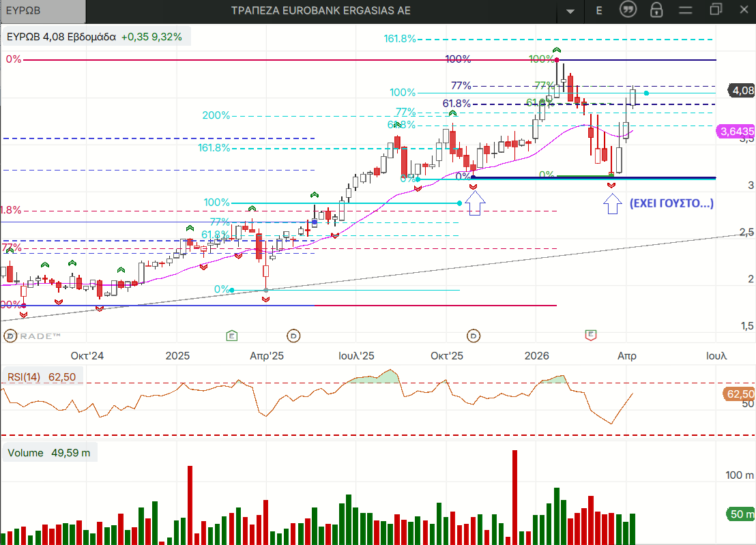Image resolution: width=756 pixels, height=545 pixels.
Task: Click the ΕΥΡΩΒ 4,08 Εβδομάδα price legend
Action: (x=96, y=37)
